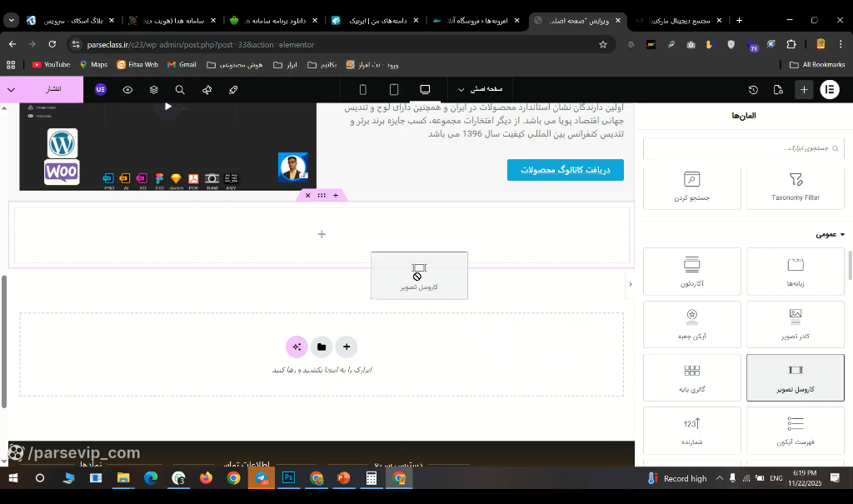
Task: Open the Gmail bookmark
Action: click(x=182, y=65)
